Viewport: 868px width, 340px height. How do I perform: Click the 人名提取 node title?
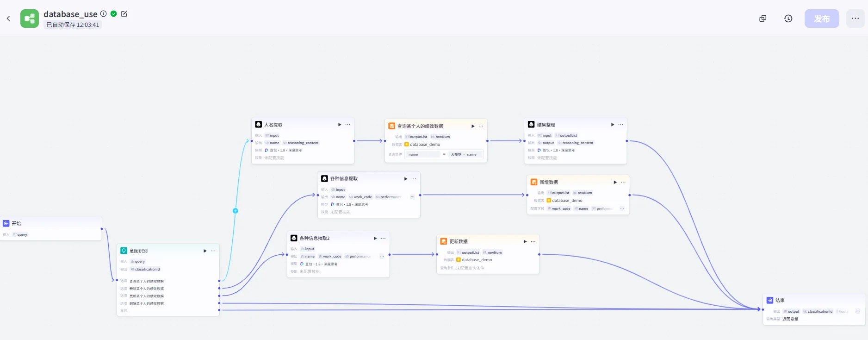click(273, 125)
